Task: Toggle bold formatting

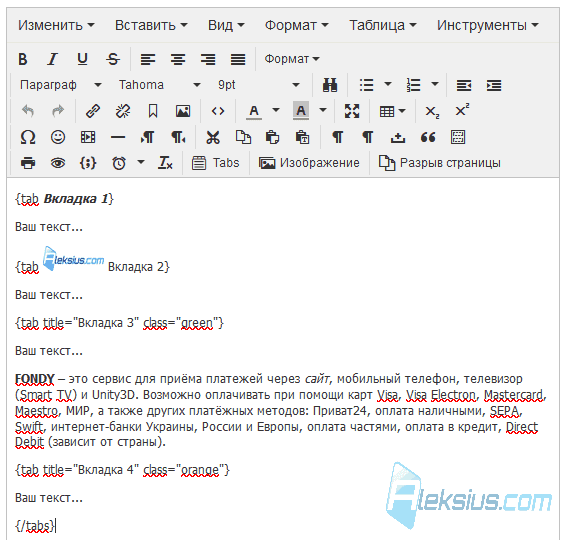Action: coord(23,59)
